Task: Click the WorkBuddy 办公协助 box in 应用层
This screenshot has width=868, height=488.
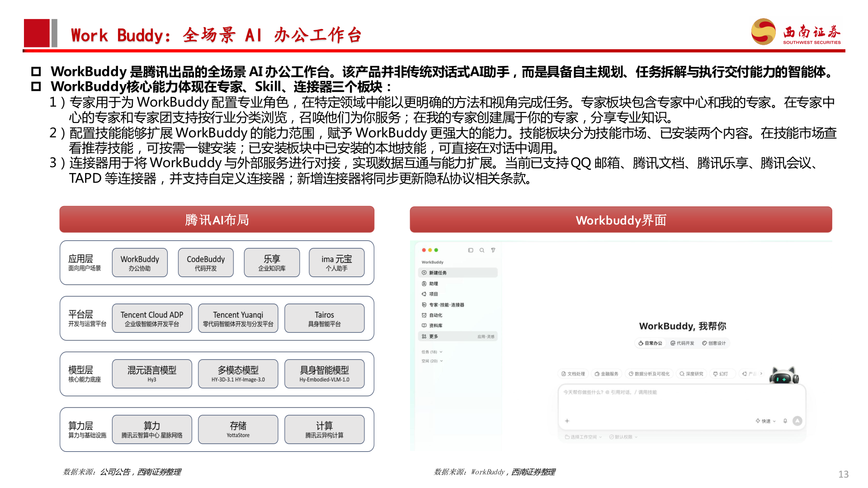Action: pos(140,263)
